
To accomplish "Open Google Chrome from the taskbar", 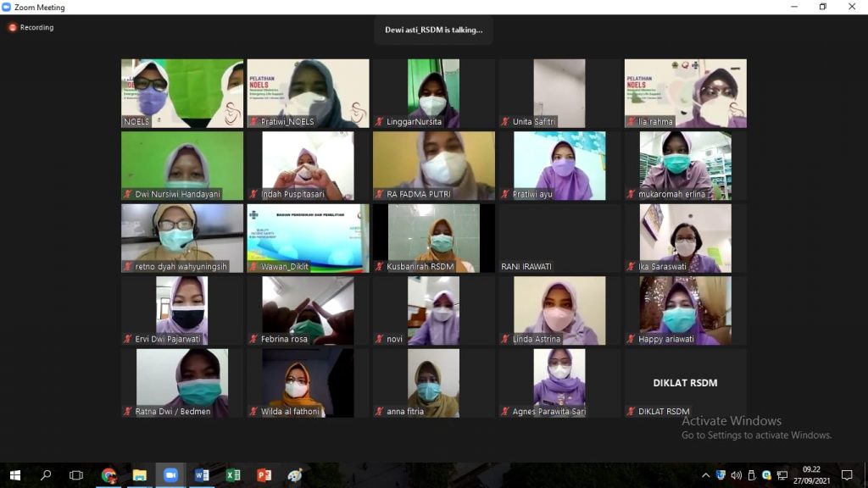I will [x=108, y=475].
